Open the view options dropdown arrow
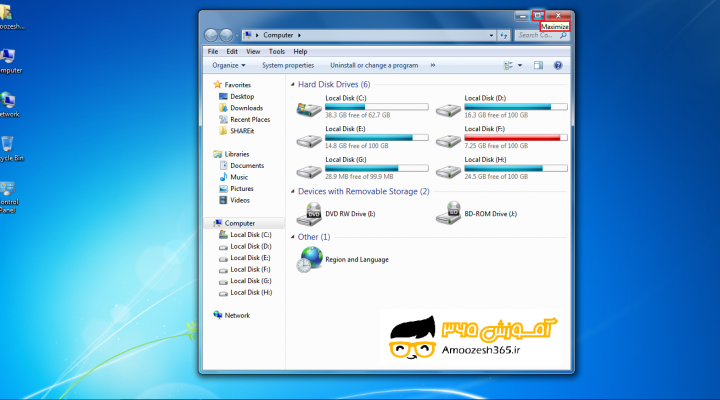Viewport: 720px width, 400px height. pos(520,65)
